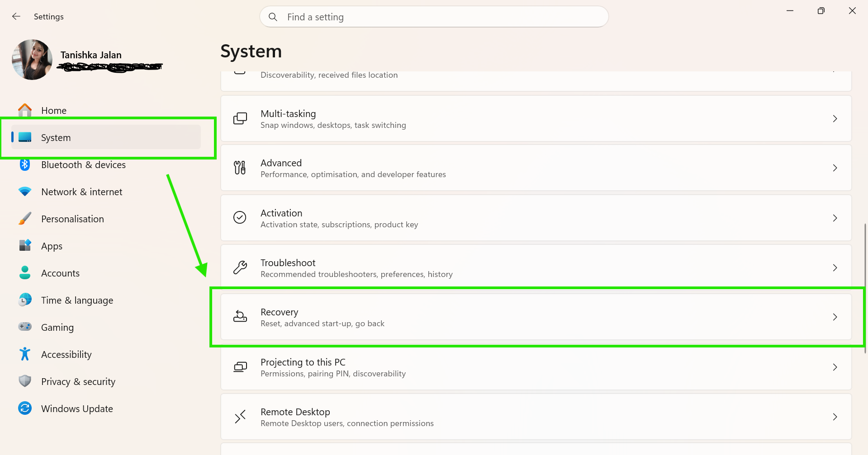
Task: Expand the Activation row chevron
Action: 835,218
